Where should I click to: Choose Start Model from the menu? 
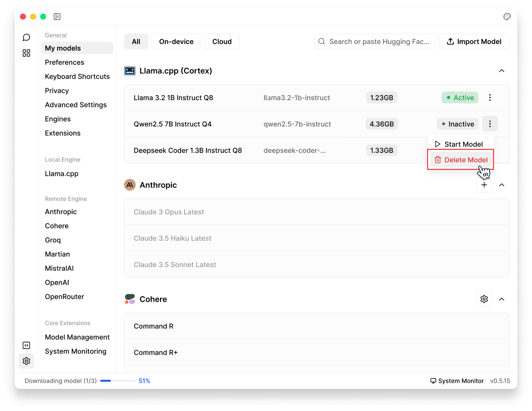tap(460, 144)
